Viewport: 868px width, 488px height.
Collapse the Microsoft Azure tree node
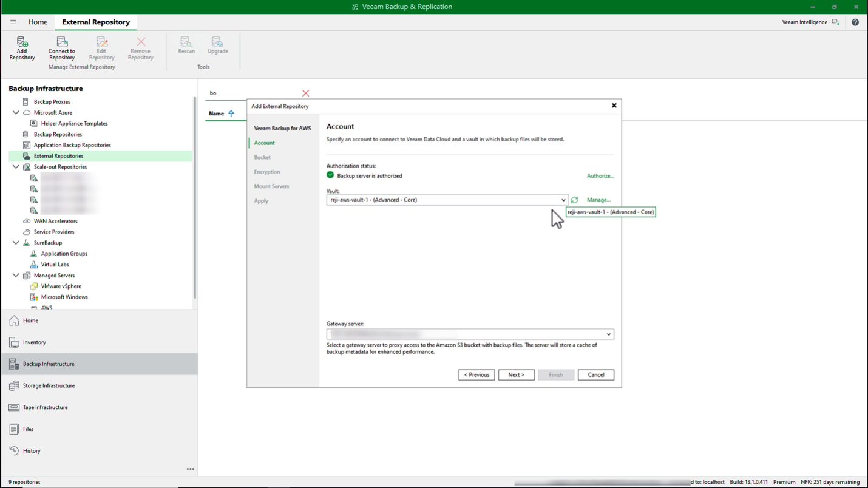(16, 112)
